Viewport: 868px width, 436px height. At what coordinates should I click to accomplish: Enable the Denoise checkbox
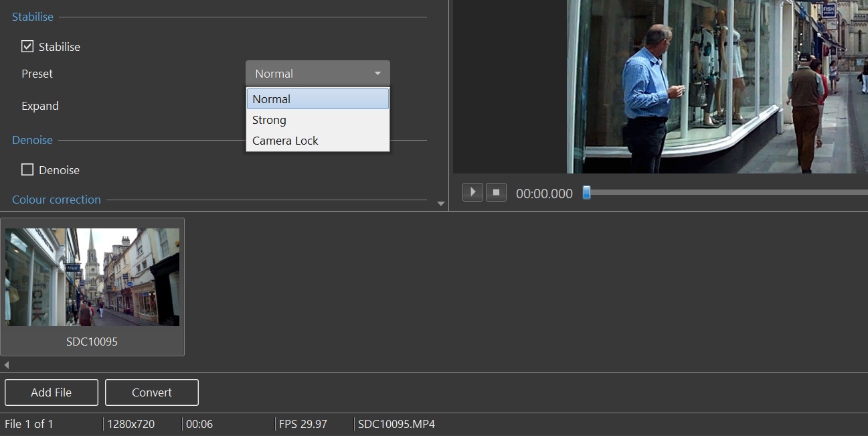(x=27, y=170)
